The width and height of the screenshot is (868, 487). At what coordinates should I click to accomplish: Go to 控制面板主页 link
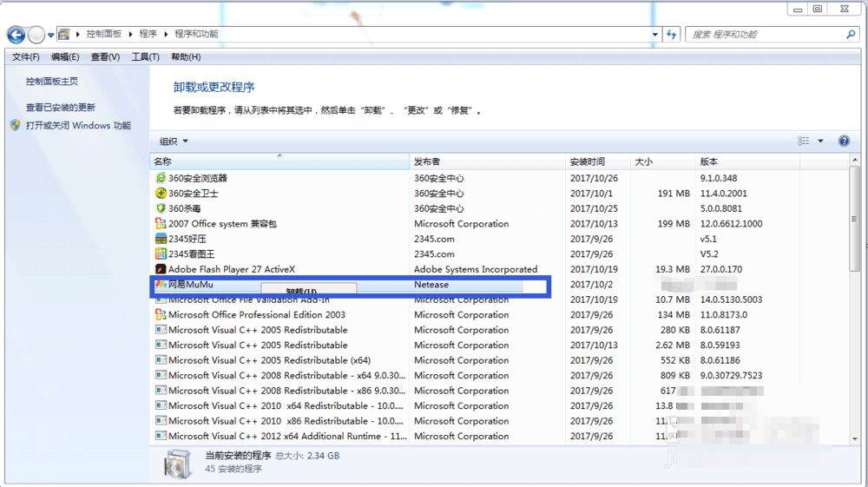(x=52, y=82)
